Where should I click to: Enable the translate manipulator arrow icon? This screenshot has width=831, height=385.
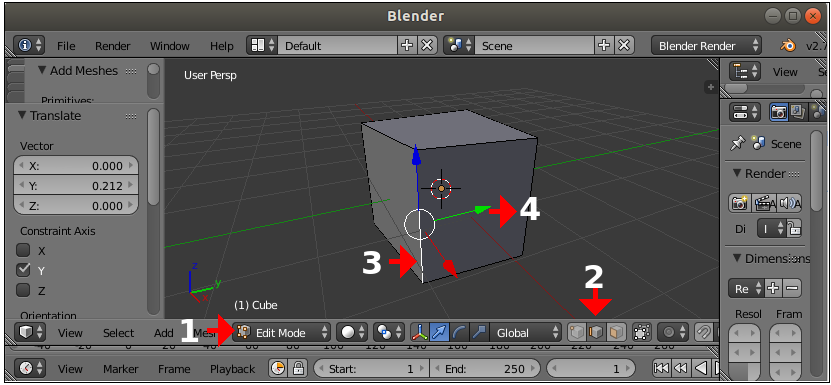tap(439, 333)
